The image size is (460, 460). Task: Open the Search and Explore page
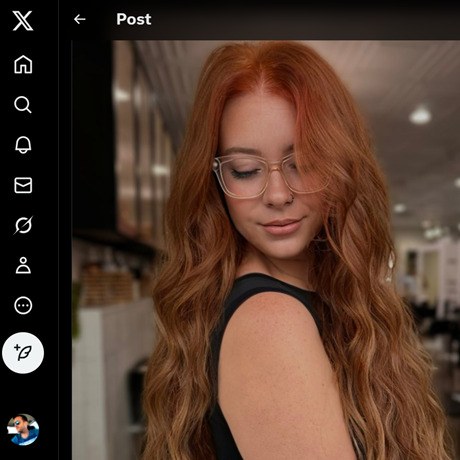23,105
